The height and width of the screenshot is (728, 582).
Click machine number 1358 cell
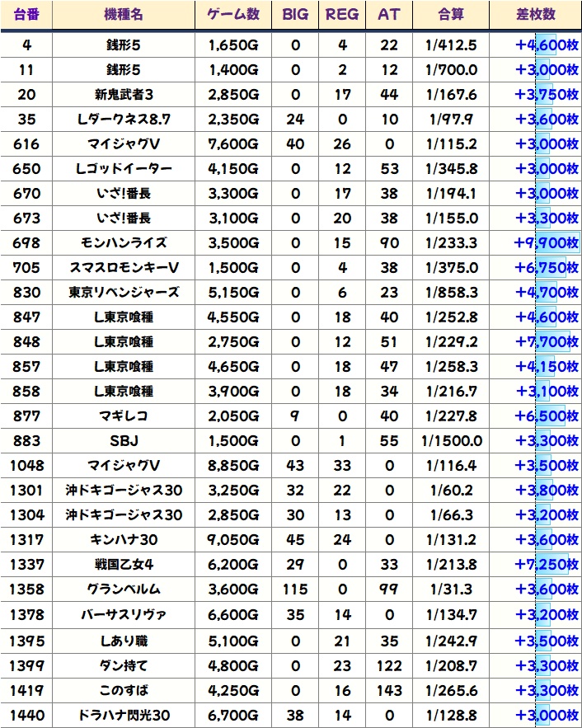coord(26,589)
